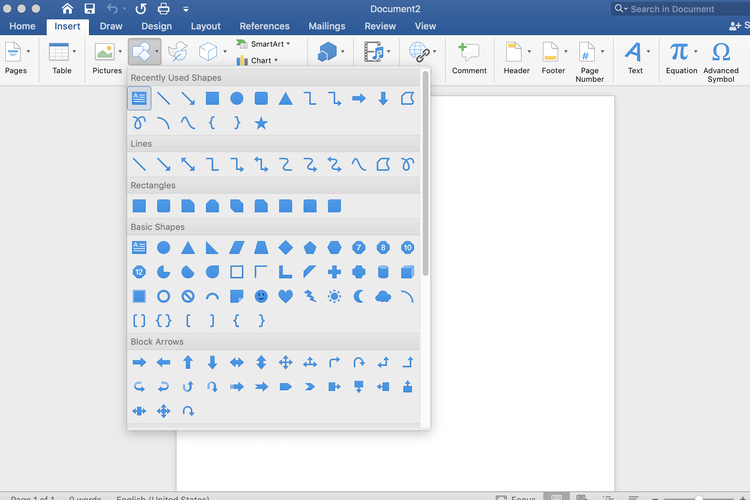Insert the crescent moon shape
The width and height of the screenshot is (750, 500).
click(x=359, y=296)
